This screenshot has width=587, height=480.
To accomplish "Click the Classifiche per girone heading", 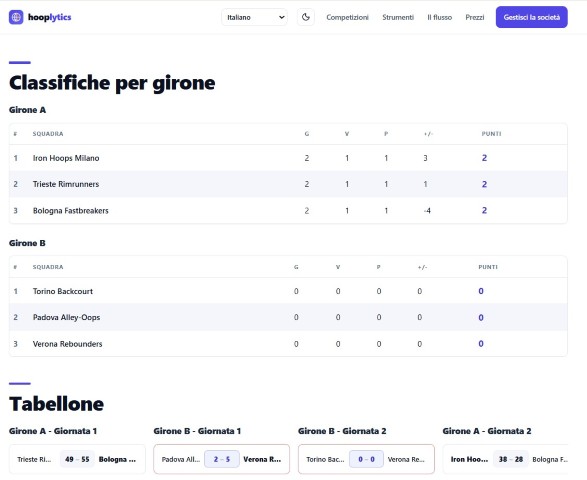I will point(112,83).
